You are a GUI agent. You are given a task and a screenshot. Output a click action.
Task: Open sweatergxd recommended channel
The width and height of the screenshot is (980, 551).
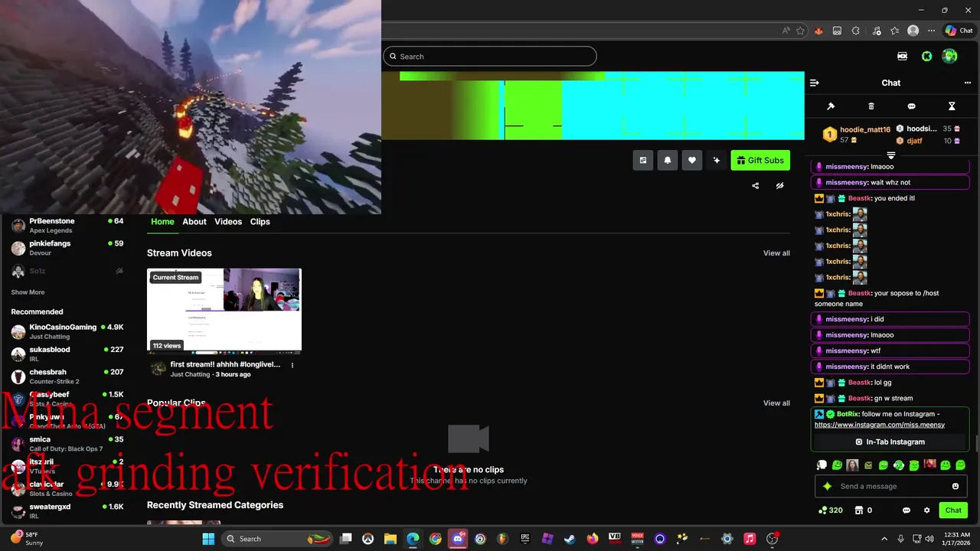point(67,510)
